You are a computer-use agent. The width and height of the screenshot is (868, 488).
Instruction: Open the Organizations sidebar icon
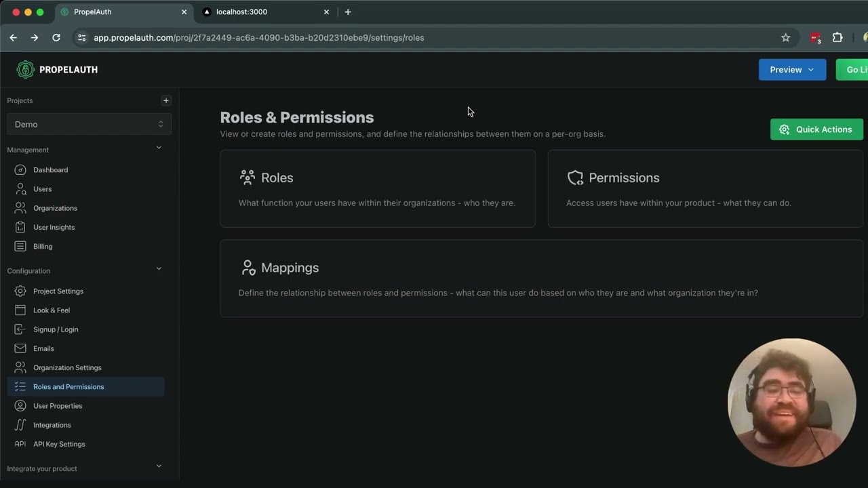(x=20, y=208)
